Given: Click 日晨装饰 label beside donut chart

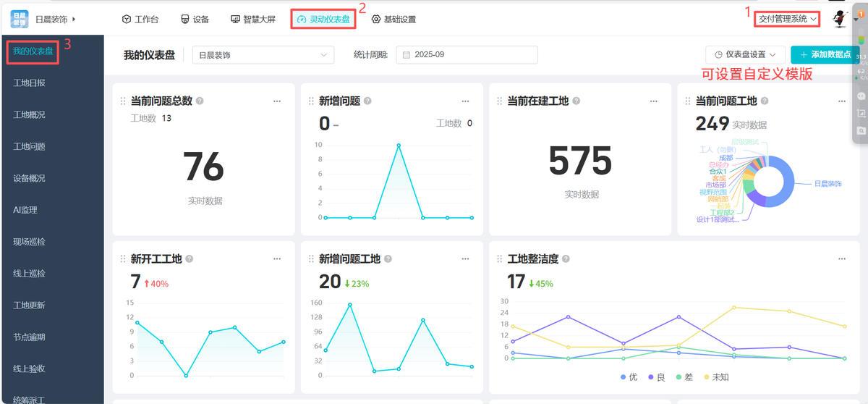Looking at the screenshot, I should 827,184.
